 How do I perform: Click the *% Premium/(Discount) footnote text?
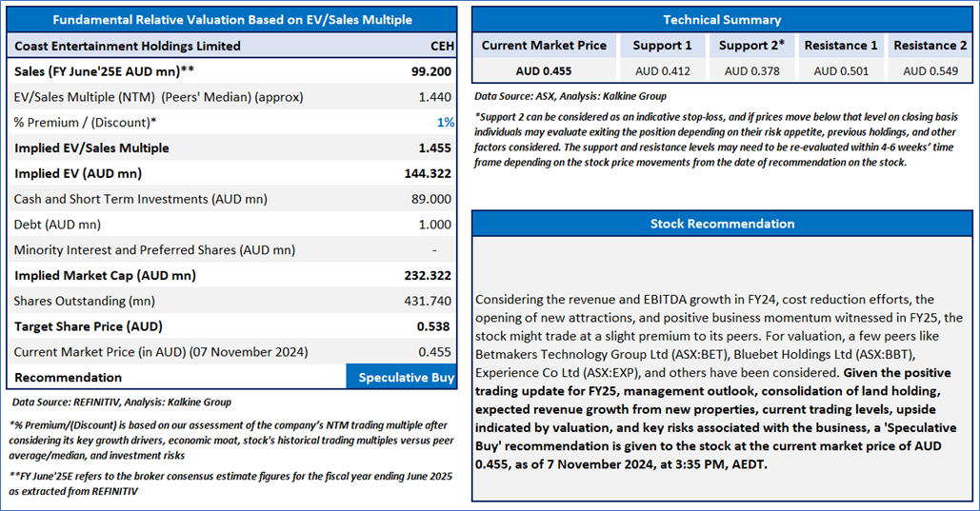point(231,441)
